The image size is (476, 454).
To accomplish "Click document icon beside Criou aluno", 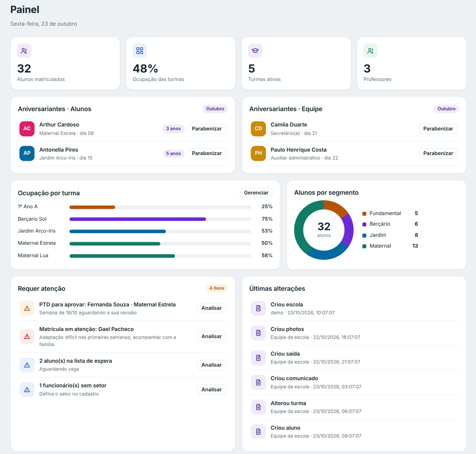I will 258,431.
